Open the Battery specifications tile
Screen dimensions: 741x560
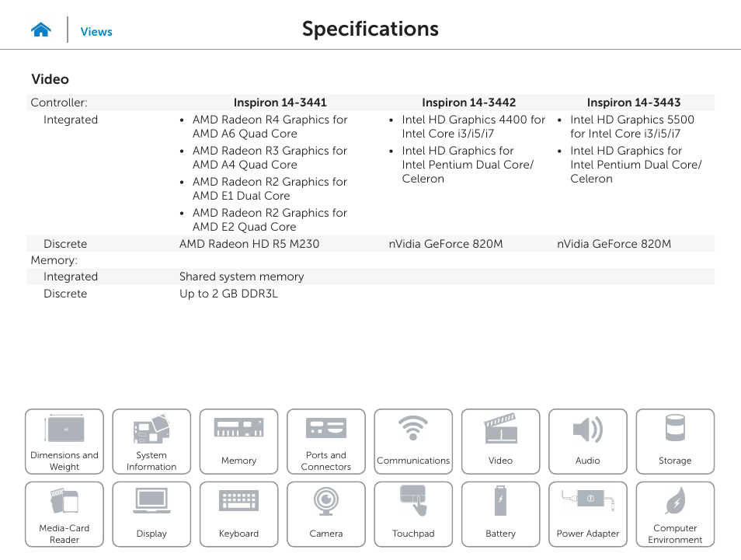tap(500, 514)
